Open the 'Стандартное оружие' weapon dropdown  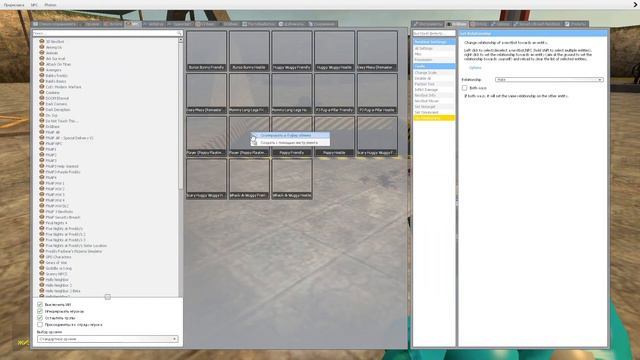(x=107, y=339)
